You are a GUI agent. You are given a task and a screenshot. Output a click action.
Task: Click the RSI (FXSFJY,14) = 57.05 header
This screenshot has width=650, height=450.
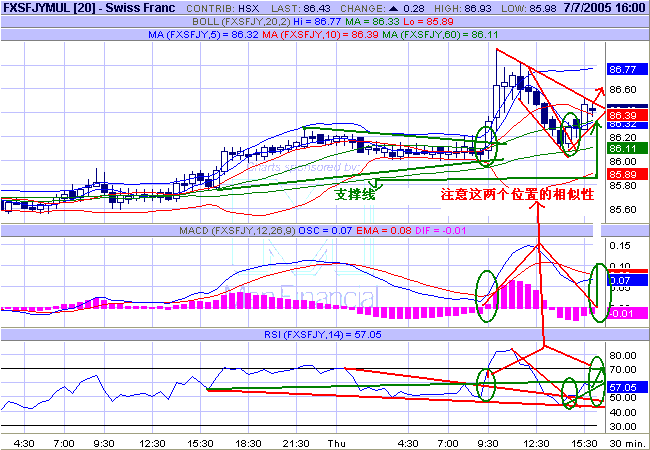click(x=323, y=334)
